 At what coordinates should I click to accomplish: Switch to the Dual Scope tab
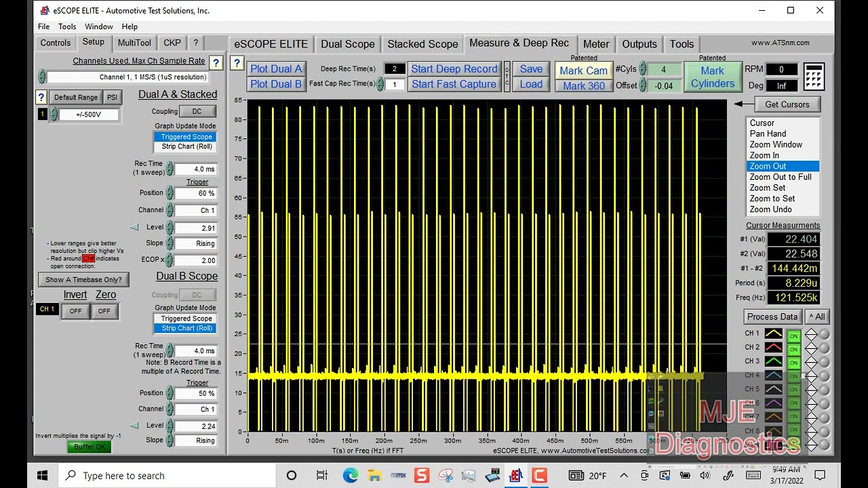tap(348, 44)
